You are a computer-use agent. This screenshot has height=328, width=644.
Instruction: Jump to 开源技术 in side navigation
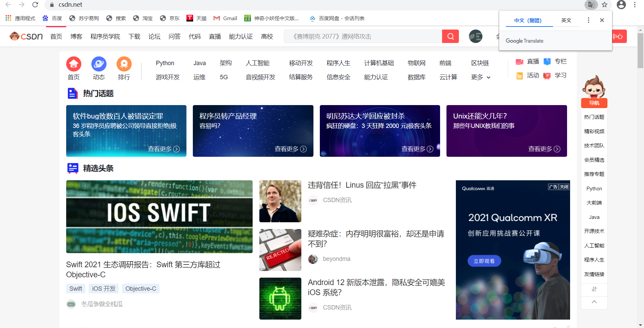pos(594,231)
